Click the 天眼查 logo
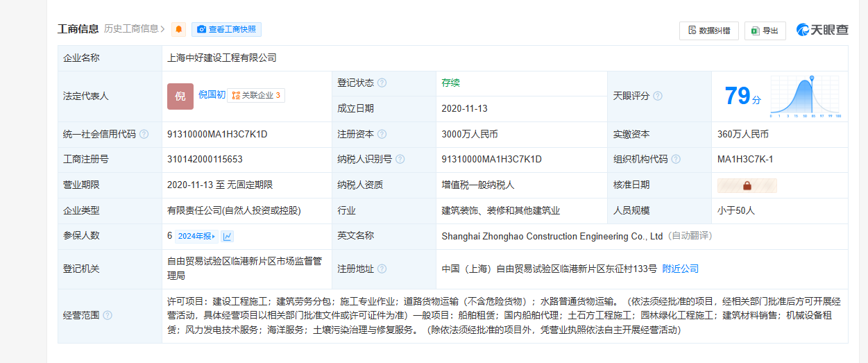The width and height of the screenshot is (868, 363). [822, 30]
